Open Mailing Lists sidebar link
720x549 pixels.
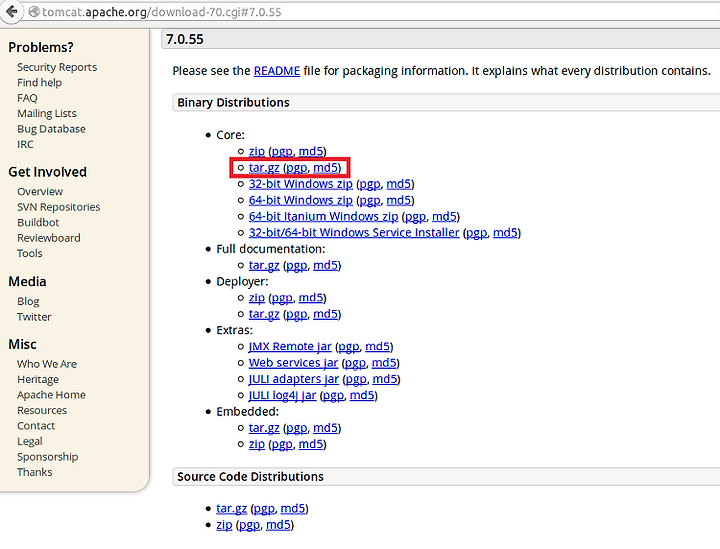[47, 113]
